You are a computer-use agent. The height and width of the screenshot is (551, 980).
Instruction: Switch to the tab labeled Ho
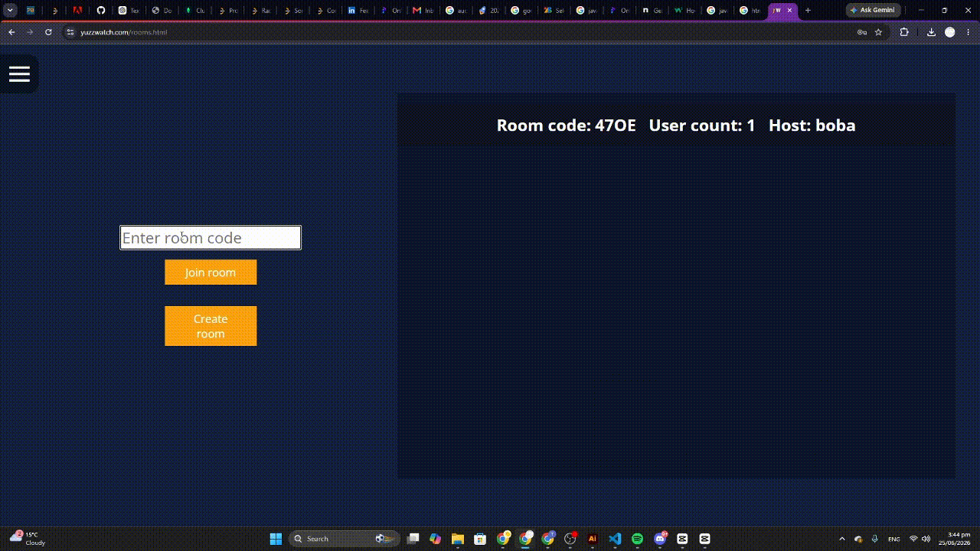point(684,10)
